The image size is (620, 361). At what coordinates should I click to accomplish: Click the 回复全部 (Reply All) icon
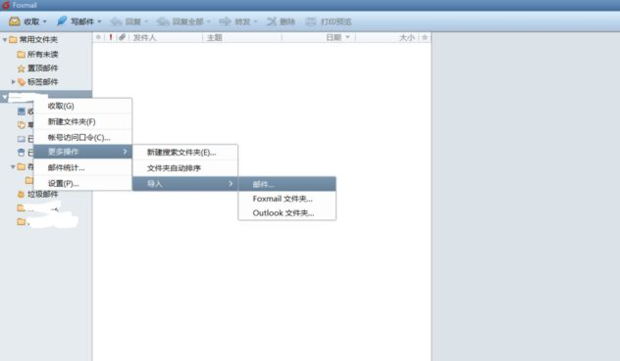point(163,21)
